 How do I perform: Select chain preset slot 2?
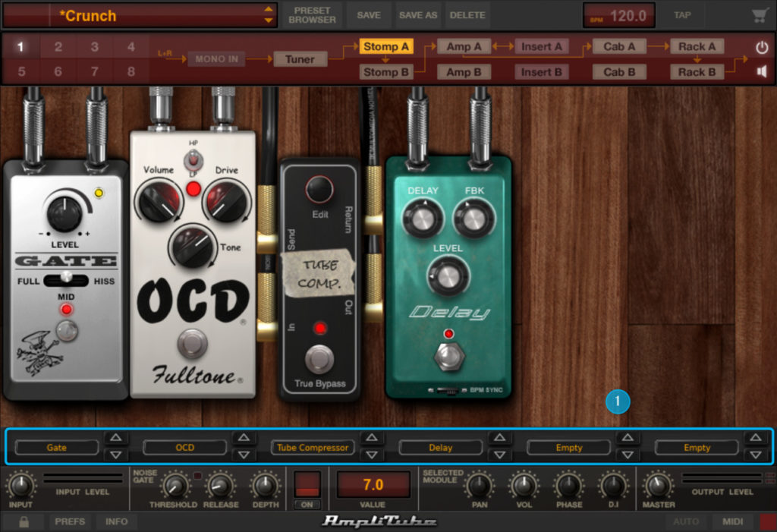(58, 46)
